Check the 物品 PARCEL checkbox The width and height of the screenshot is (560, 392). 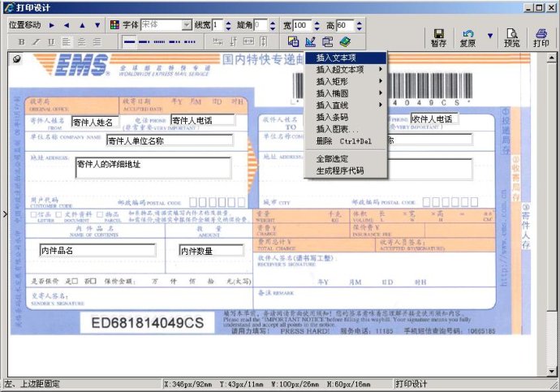coord(100,213)
